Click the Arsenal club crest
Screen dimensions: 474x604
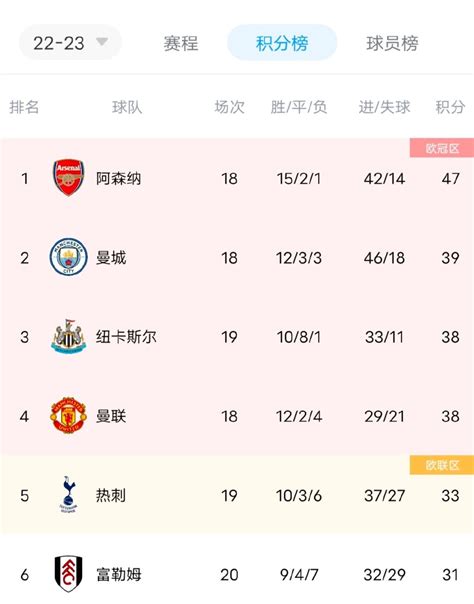69,178
